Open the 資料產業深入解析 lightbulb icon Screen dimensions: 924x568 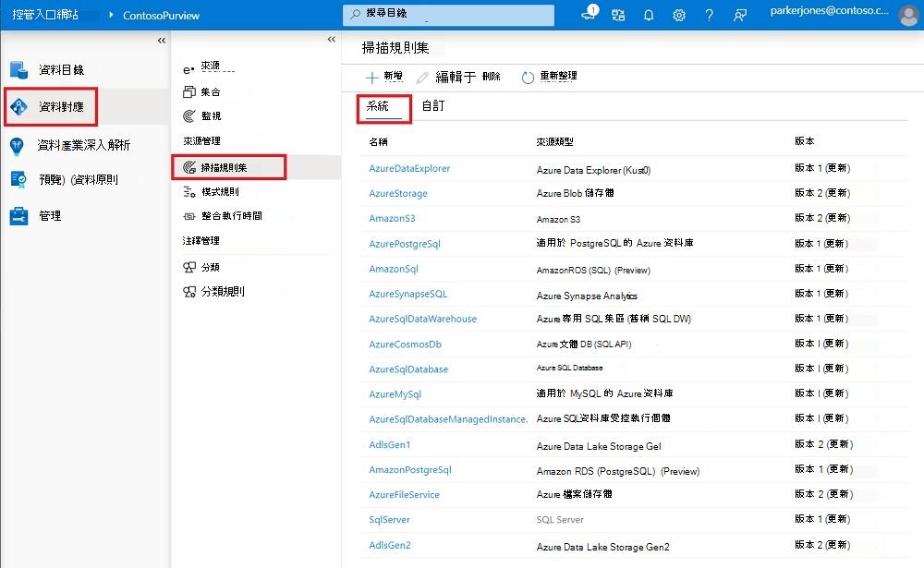pos(17,146)
